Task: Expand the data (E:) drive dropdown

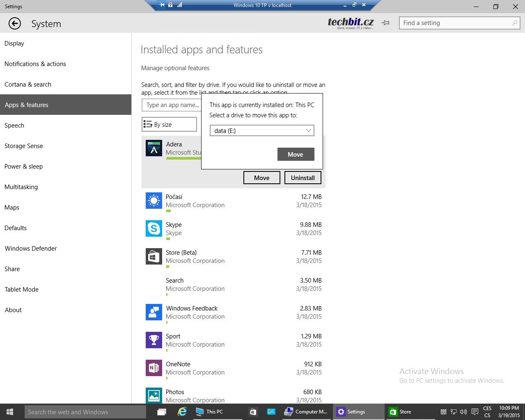Action: 262,130
